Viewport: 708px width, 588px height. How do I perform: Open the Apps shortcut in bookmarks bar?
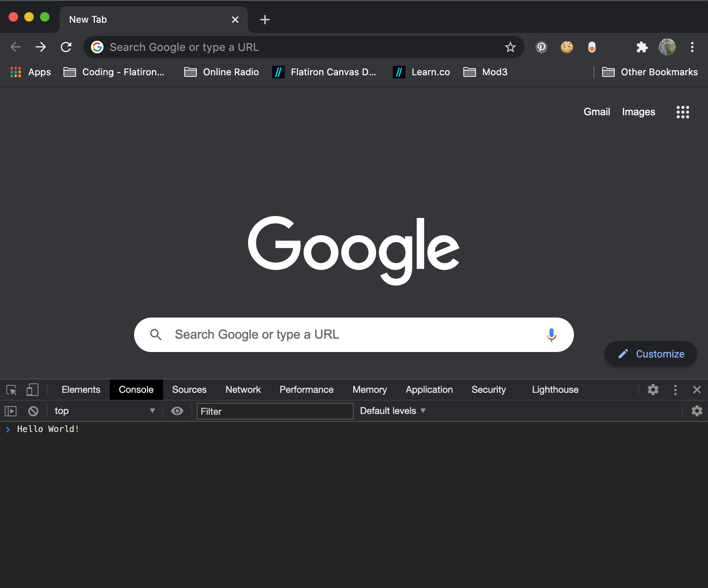(31, 72)
